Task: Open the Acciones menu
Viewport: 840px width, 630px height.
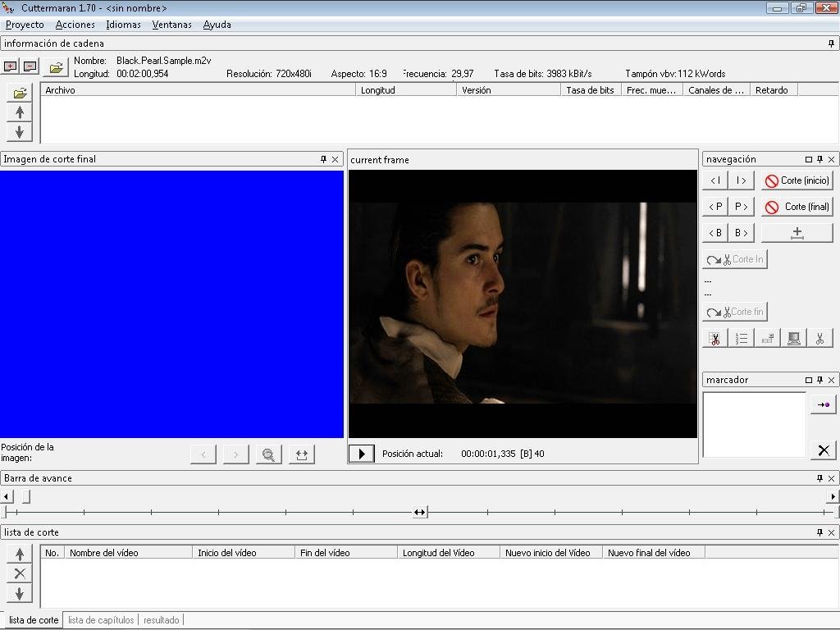Action: 75,25
